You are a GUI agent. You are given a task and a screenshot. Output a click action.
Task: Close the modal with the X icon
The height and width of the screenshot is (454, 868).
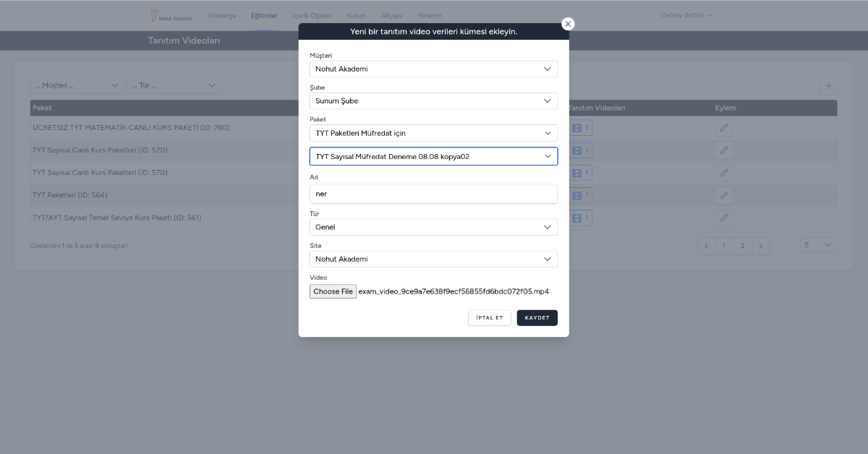pyautogui.click(x=568, y=24)
